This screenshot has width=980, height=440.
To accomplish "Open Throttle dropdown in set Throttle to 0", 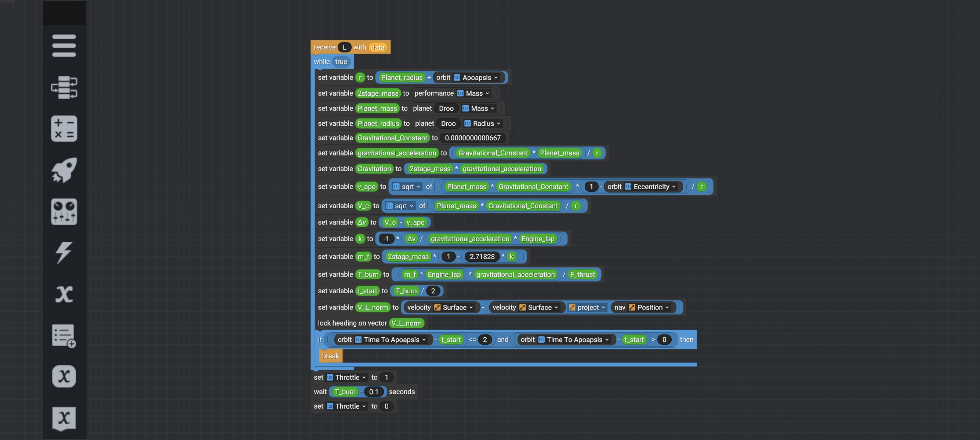I will pos(346,406).
